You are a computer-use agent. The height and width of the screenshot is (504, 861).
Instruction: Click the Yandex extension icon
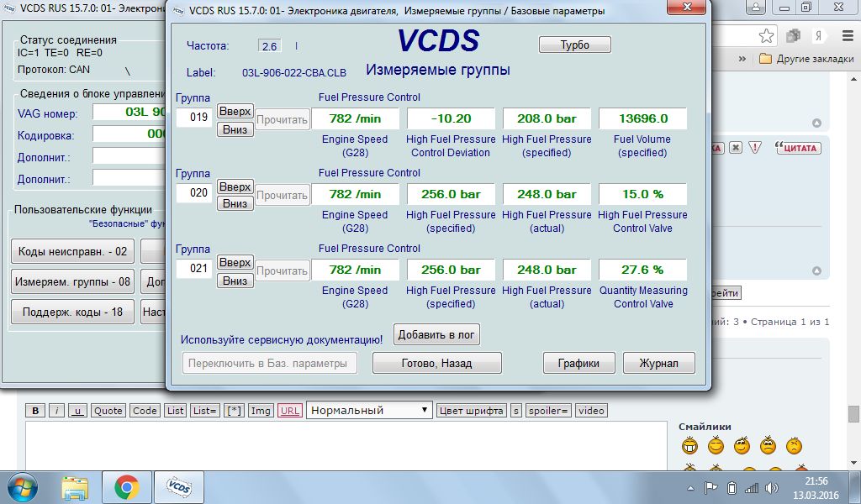pyautogui.click(x=816, y=36)
